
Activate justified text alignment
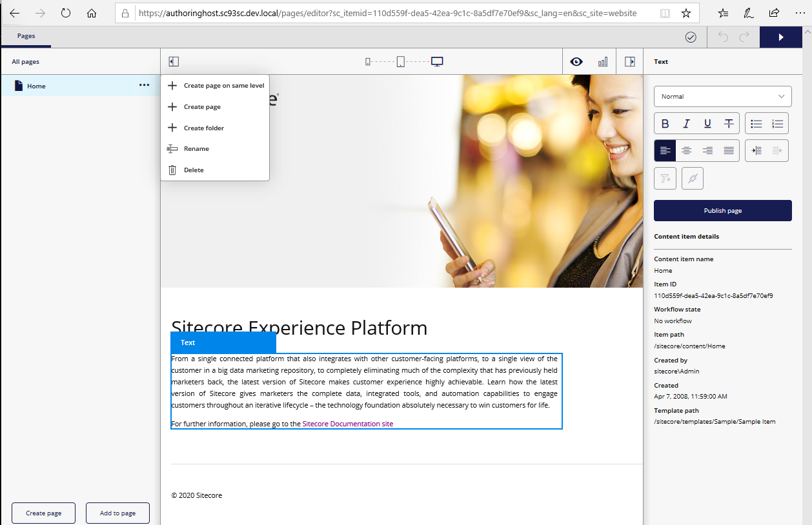click(x=728, y=150)
